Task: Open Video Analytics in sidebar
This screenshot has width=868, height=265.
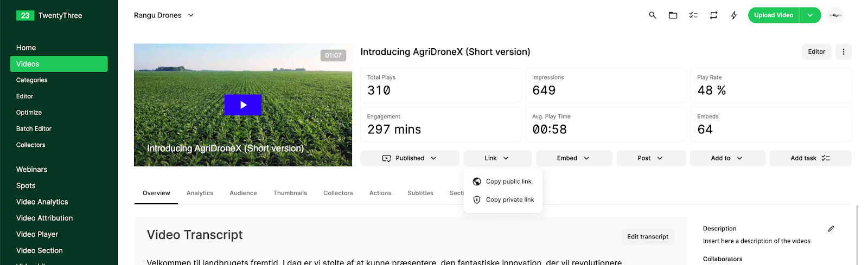Action: (42, 202)
